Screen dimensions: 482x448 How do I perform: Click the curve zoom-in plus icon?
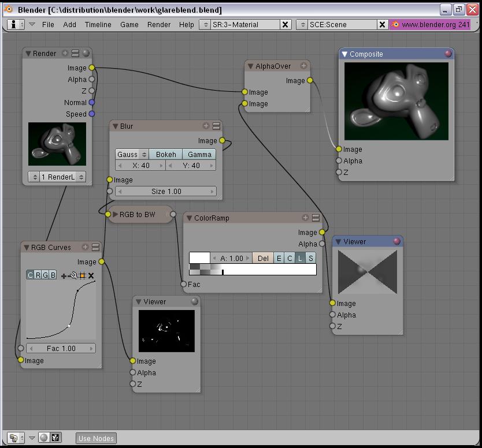click(x=64, y=276)
